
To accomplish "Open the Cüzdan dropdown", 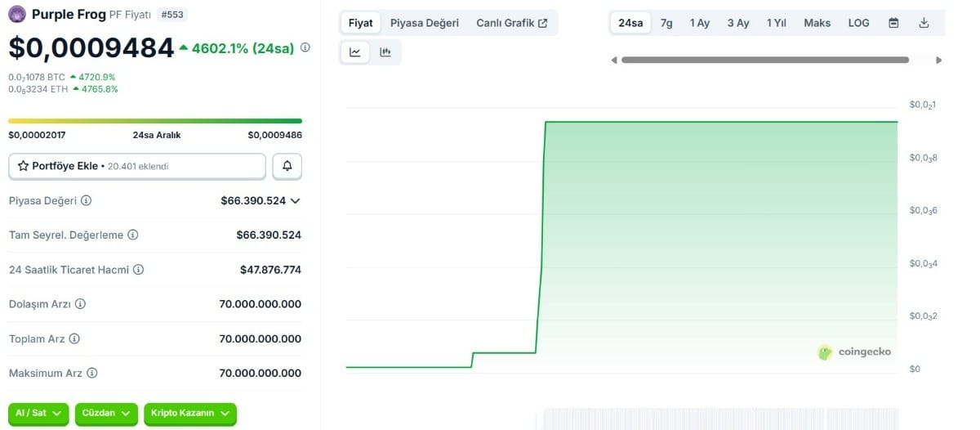I will pos(106,414).
